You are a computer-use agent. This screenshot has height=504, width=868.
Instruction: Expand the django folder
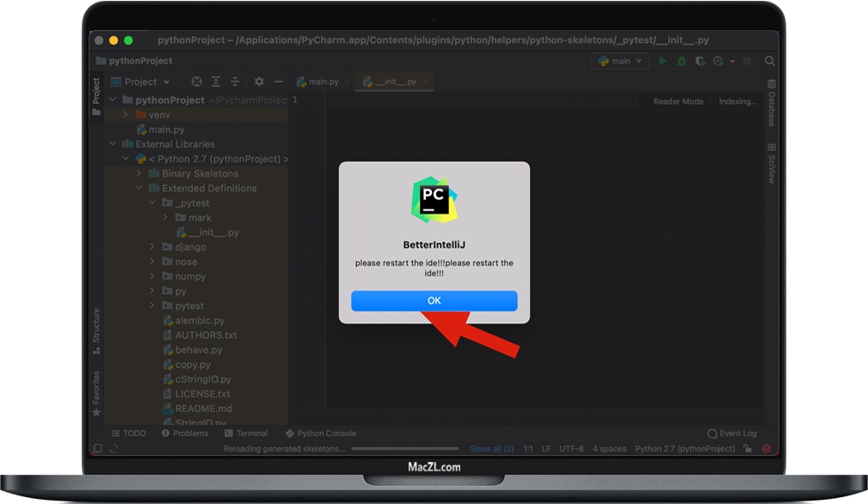(x=152, y=247)
